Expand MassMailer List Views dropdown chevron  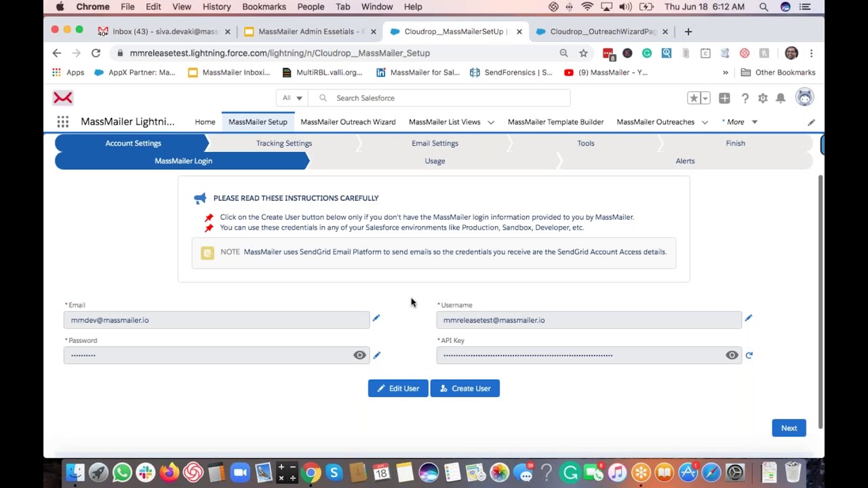(491, 122)
